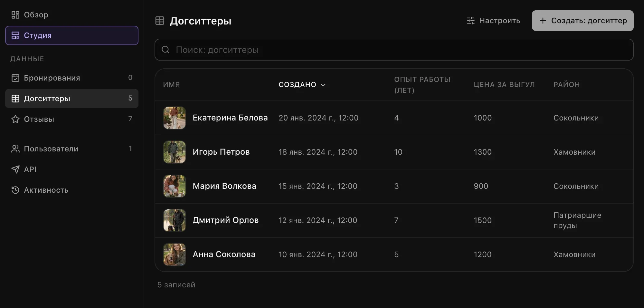
Task: Open the Активность page
Action: [72, 190]
